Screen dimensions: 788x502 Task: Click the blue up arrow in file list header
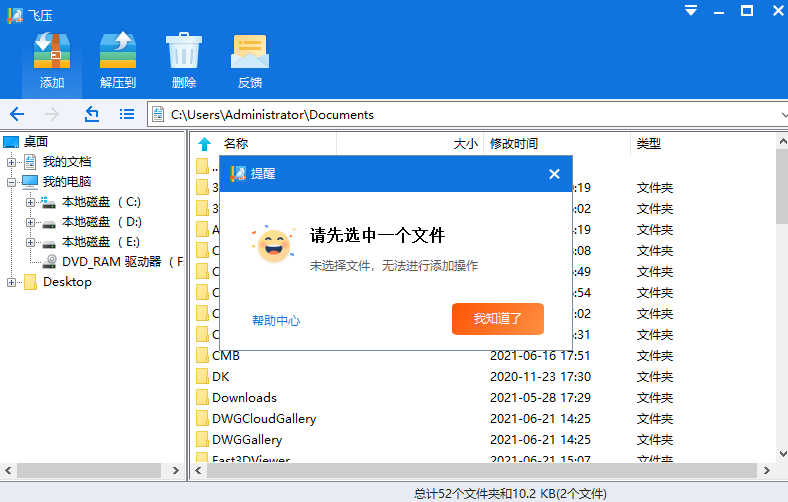205,144
